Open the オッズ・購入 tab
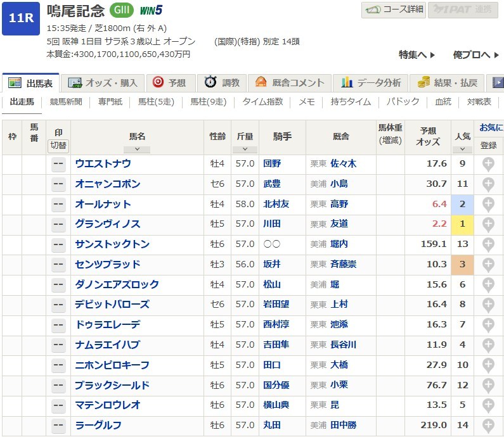 [x=103, y=82]
